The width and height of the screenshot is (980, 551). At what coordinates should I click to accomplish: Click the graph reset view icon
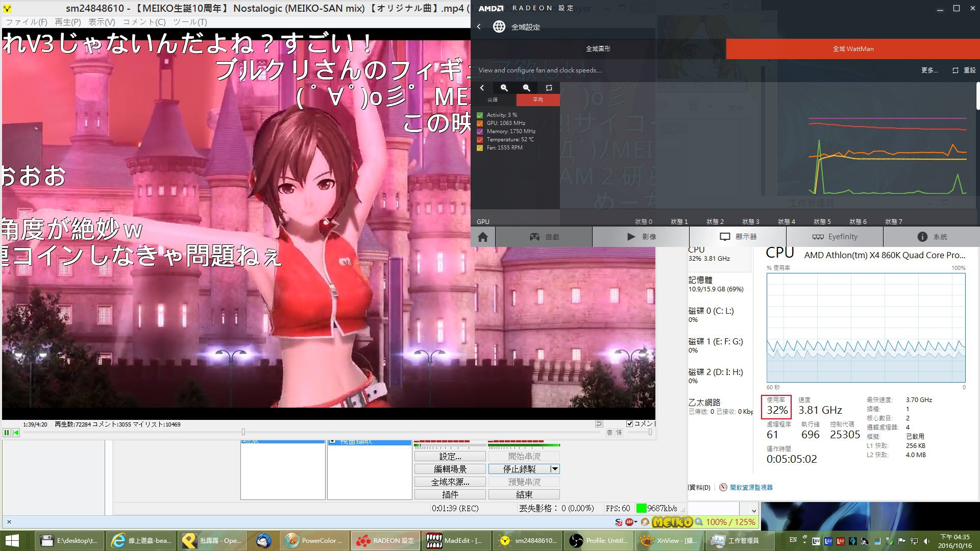[x=549, y=88]
